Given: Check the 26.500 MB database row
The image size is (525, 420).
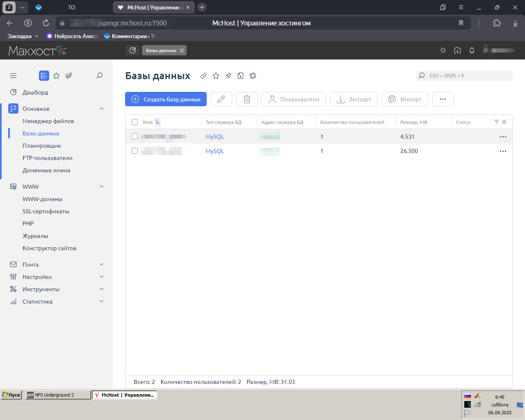Looking at the screenshot, I should coord(135,151).
